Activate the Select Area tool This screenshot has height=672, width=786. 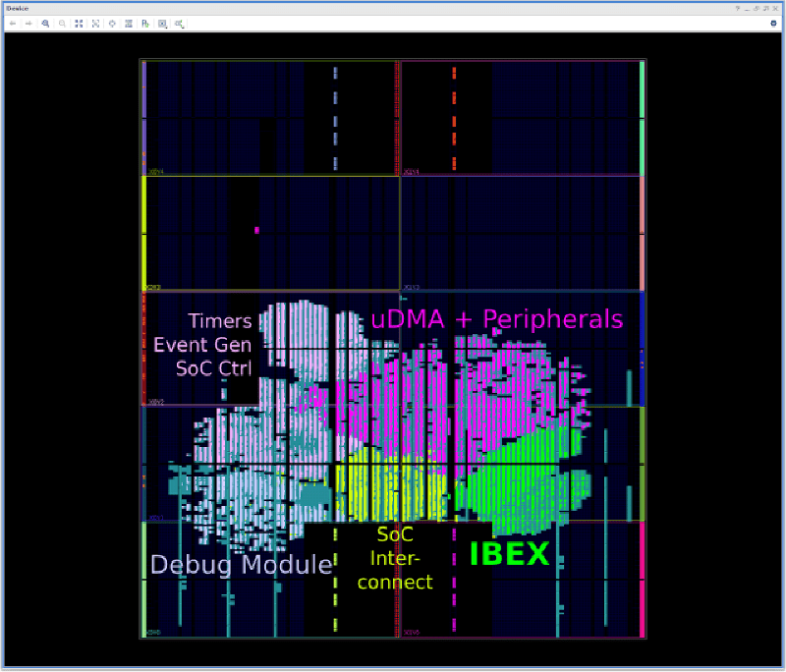[95, 22]
